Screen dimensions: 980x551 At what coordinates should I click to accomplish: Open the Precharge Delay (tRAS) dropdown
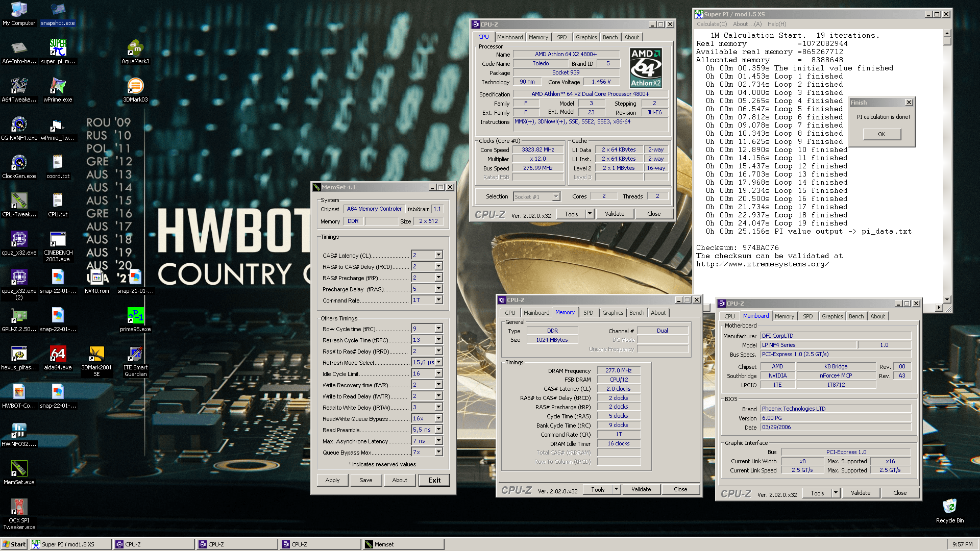(438, 289)
